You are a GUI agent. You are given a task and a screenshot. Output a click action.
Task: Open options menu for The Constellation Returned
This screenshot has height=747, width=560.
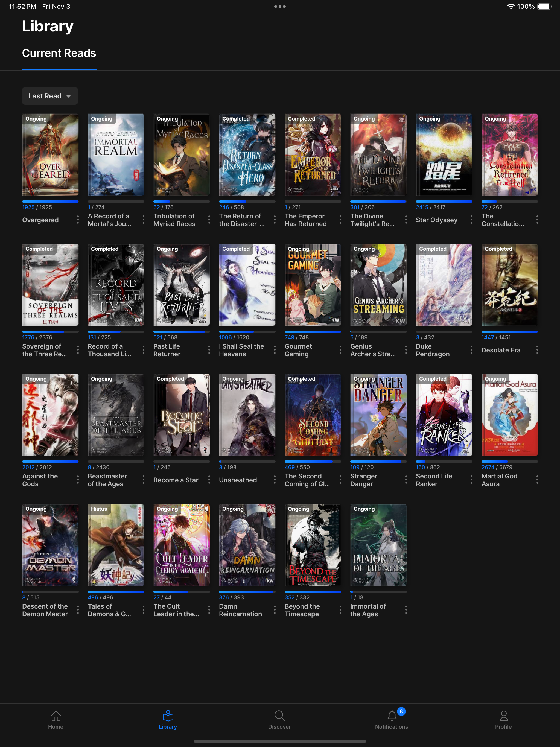tap(537, 220)
